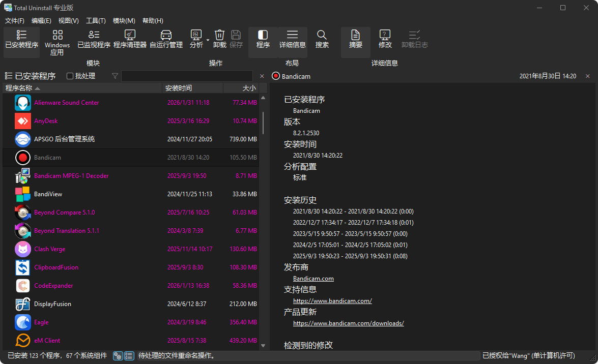The image size is (598, 364).
Task: Run 分析 on selected program
Action: [196, 41]
